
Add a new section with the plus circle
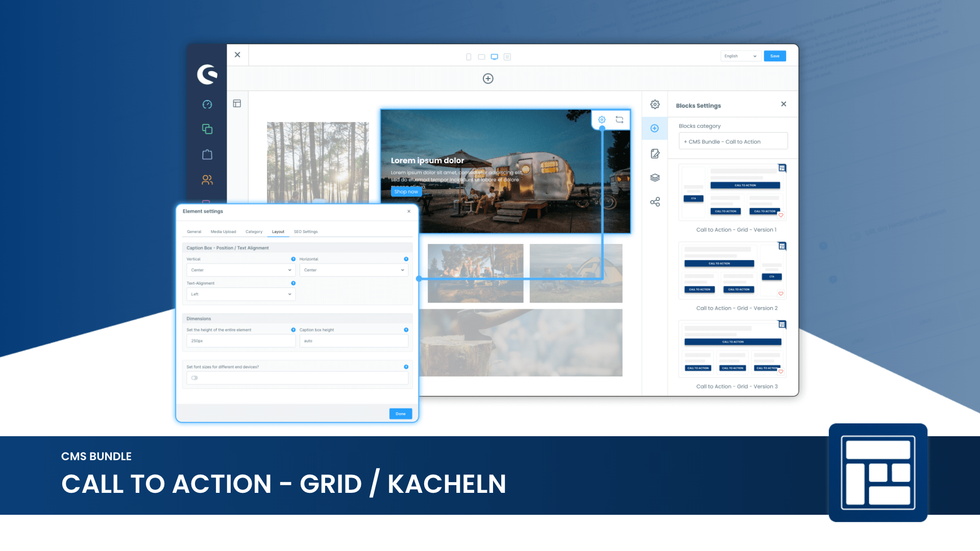(x=488, y=79)
